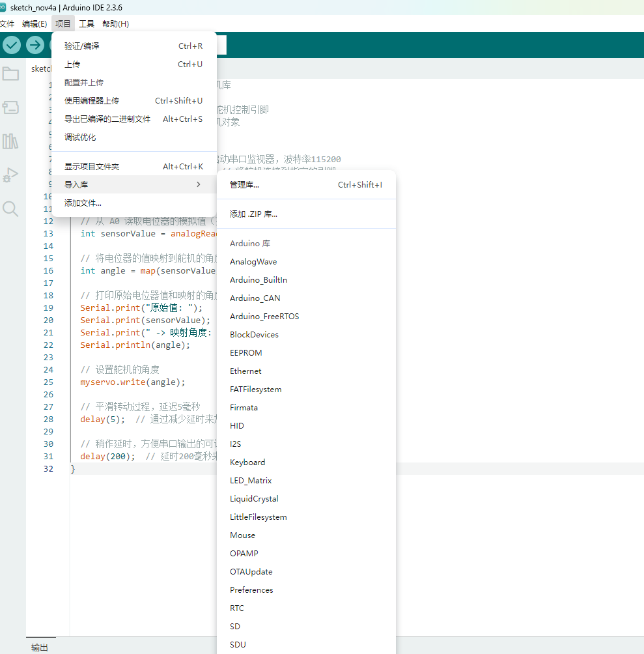Image resolution: width=644 pixels, height=654 pixels.
Task: Open the 工具 menu
Action: [x=87, y=23]
